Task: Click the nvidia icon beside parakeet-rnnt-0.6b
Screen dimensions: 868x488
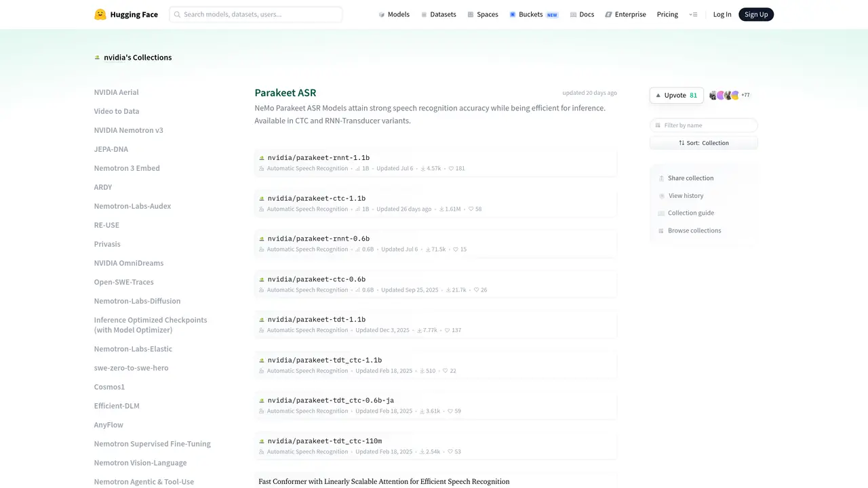Action: point(262,239)
